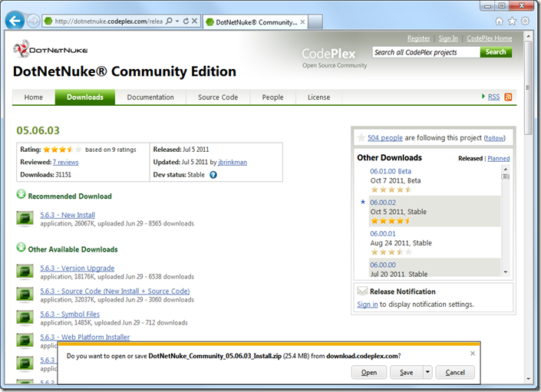Click the (follow) link
The width and height of the screenshot is (541, 392).
[x=495, y=138]
